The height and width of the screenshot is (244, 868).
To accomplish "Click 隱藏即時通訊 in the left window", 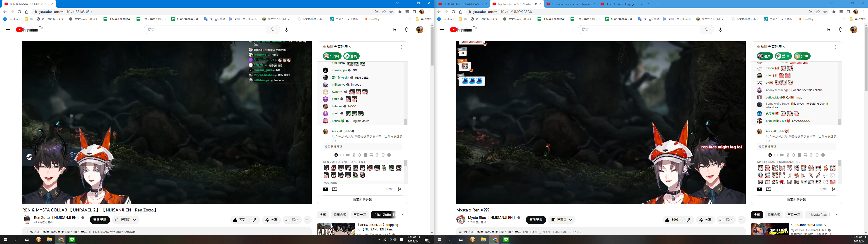I will click(x=362, y=199).
